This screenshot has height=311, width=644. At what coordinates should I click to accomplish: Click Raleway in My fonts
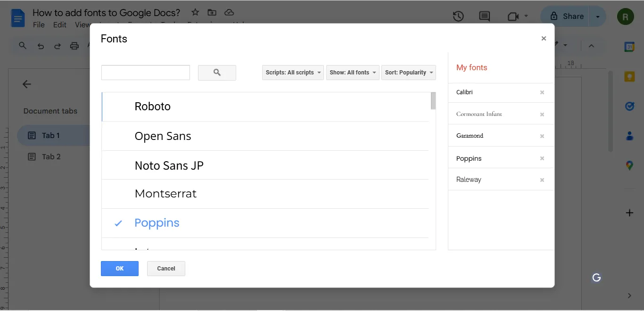[x=469, y=180]
